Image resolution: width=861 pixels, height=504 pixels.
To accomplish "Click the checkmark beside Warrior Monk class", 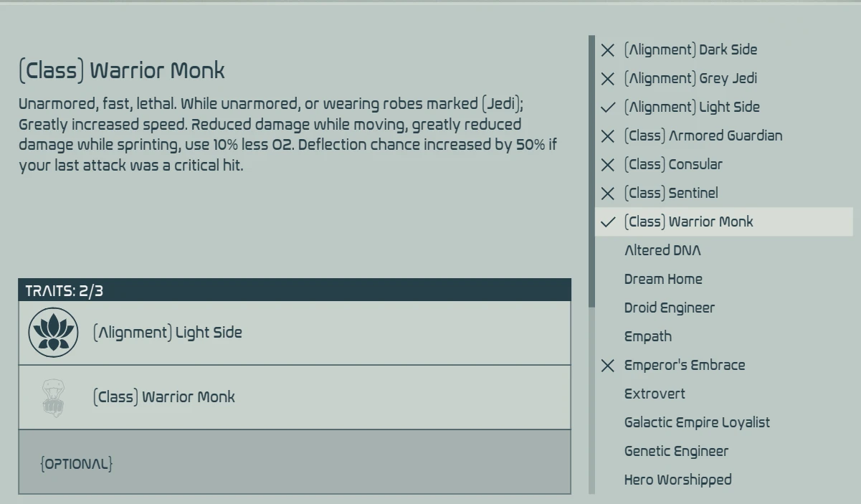I will (x=608, y=222).
